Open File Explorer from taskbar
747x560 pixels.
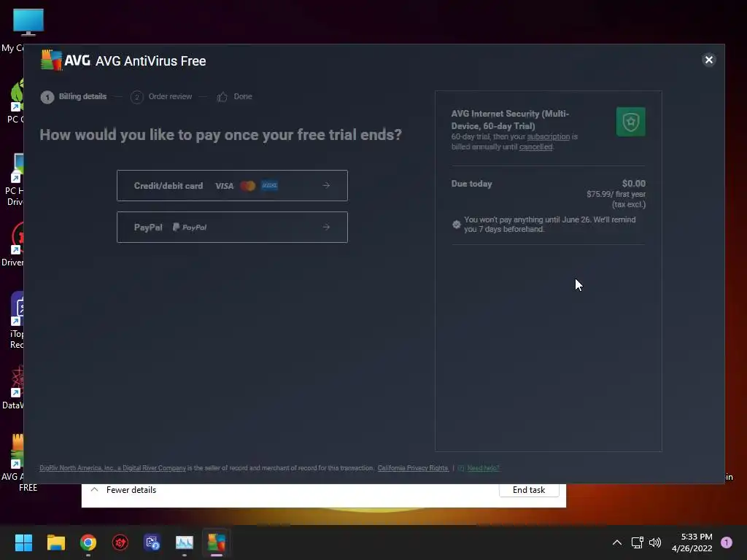[x=55, y=542]
